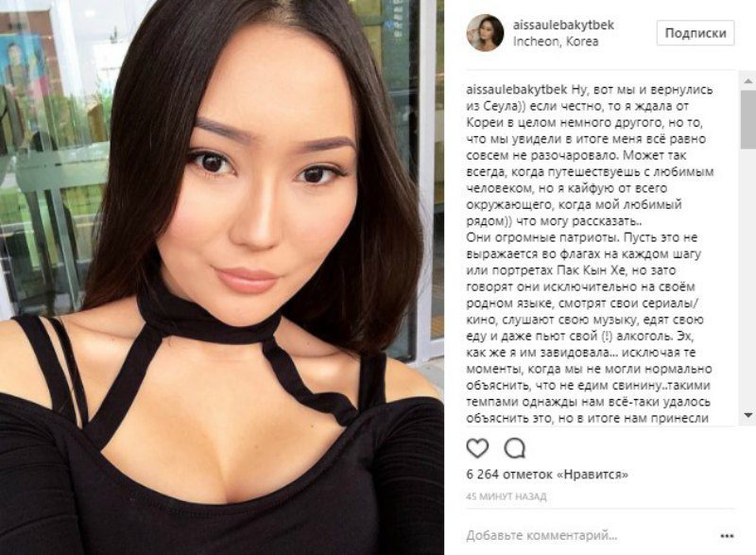Click the heart like icon
Image resolution: width=756 pixels, height=555 pixels.
(x=477, y=448)
